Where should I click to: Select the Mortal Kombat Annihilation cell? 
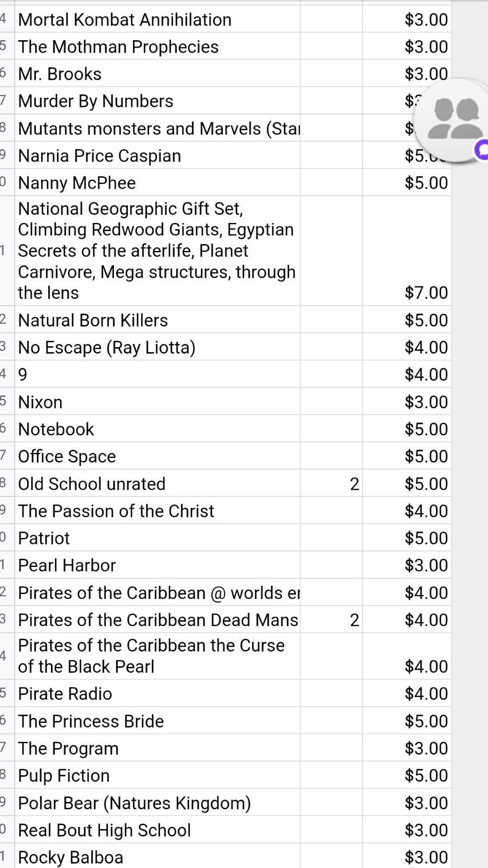click(157, 19)
